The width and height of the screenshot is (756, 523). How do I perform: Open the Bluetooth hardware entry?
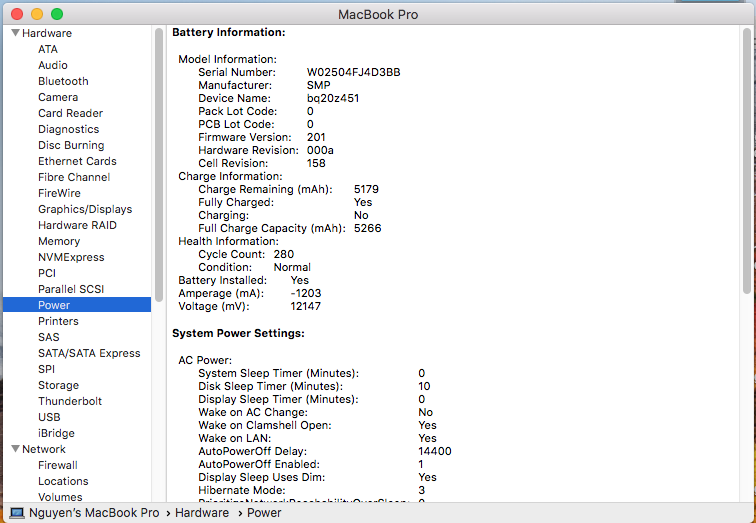pyautogui.click(x=63, y=81)
